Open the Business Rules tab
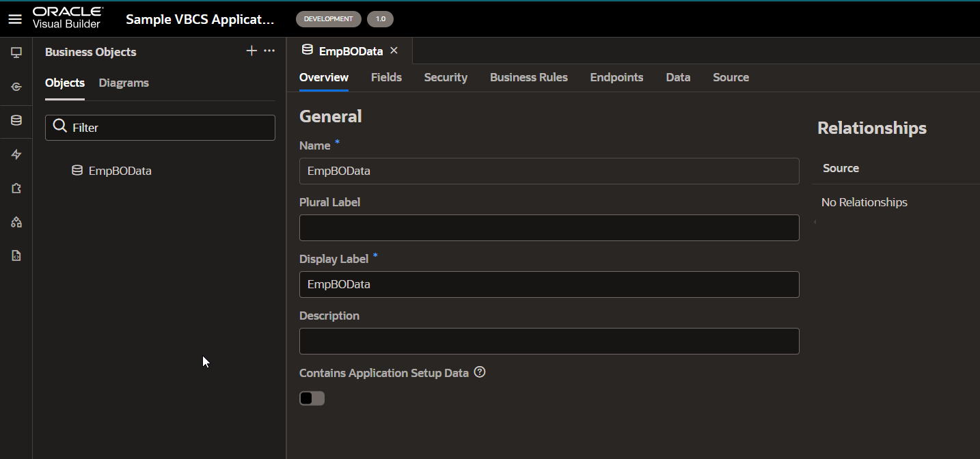The image size is (980, 459). pos(529,77)
